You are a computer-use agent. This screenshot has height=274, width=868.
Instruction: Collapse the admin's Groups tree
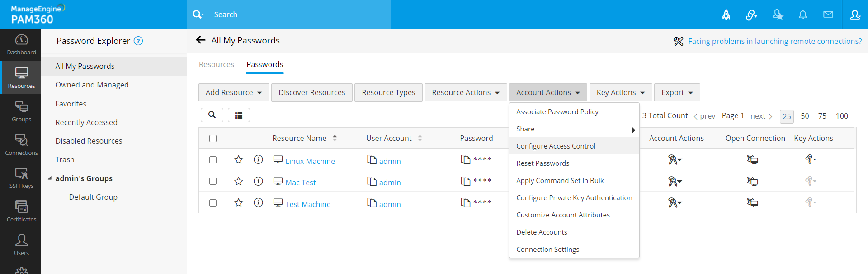point(50,178)
